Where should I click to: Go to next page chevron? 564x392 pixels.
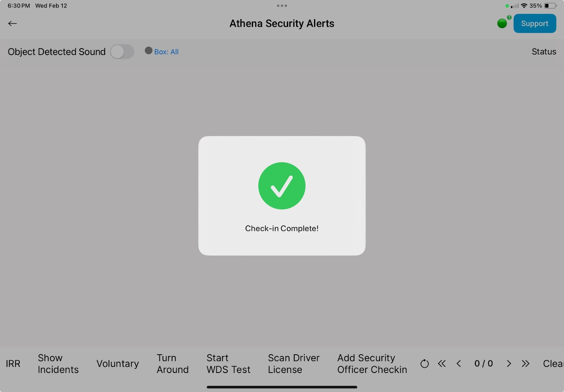(x=509, y=363)
